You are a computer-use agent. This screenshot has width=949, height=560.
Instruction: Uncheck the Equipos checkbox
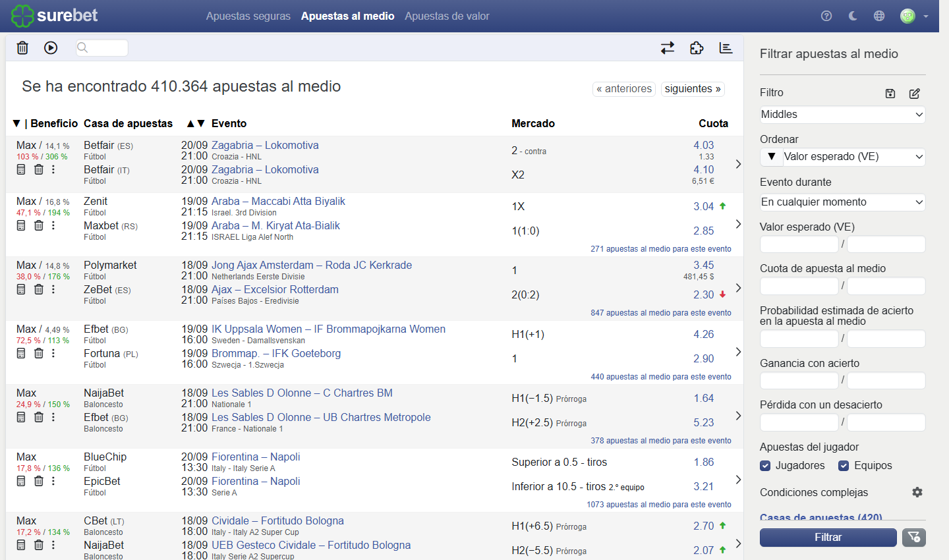844,466
